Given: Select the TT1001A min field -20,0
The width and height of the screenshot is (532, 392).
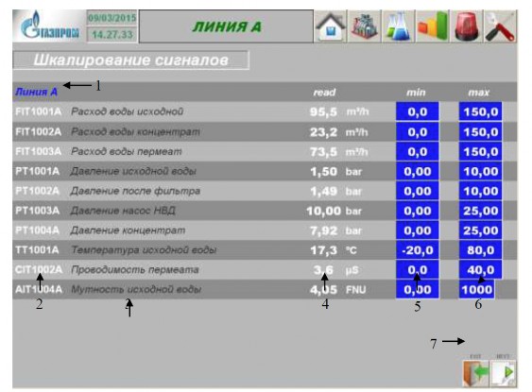Looking at the screenshot, I should (x=418, y=250).
